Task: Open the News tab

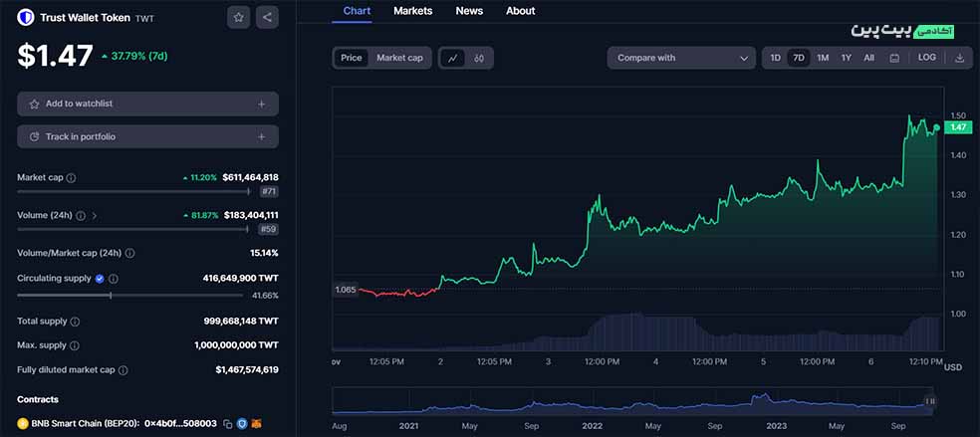Action: tap(469, 11)
